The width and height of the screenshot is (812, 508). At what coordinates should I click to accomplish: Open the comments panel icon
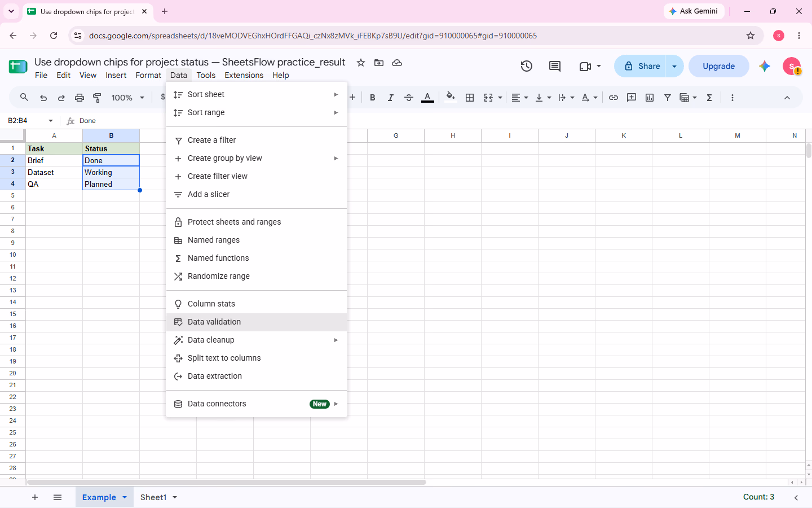point(555,66)
